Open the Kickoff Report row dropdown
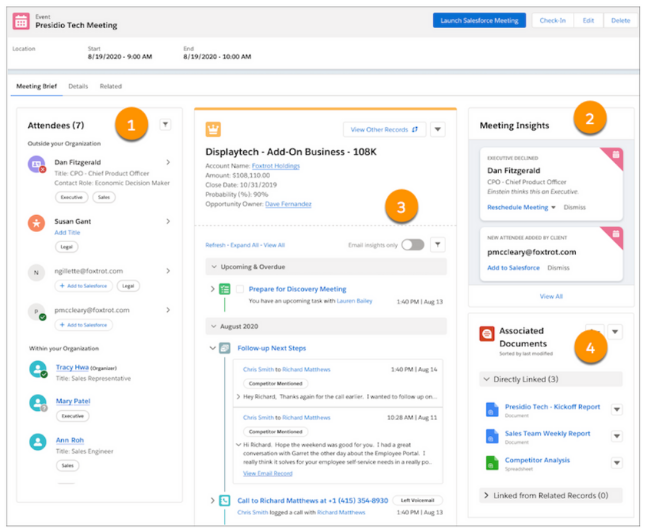This screenshot has height=532, width=648. pos(617,410)
